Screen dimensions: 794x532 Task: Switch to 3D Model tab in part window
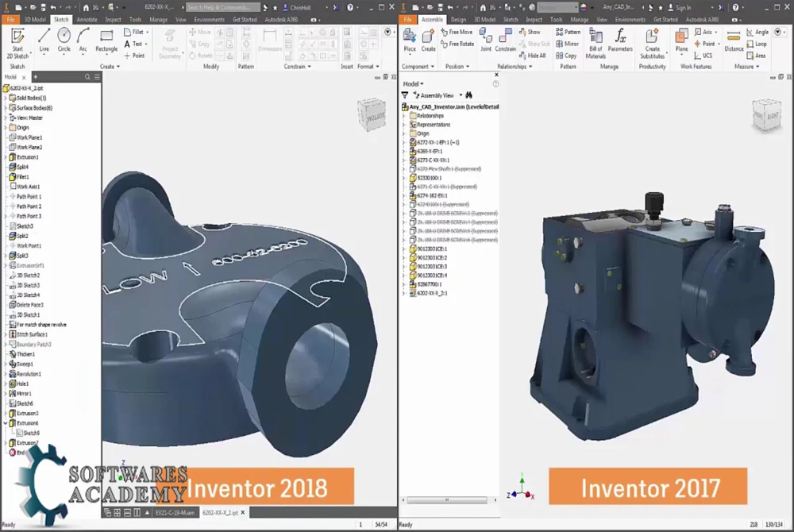pyautogui.click(x=35, y=20)
